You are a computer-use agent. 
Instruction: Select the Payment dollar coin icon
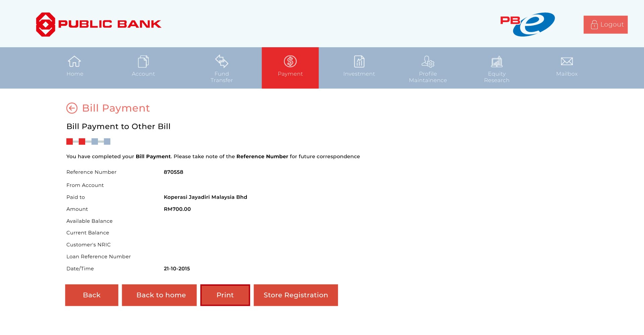(x=290, y=61)
